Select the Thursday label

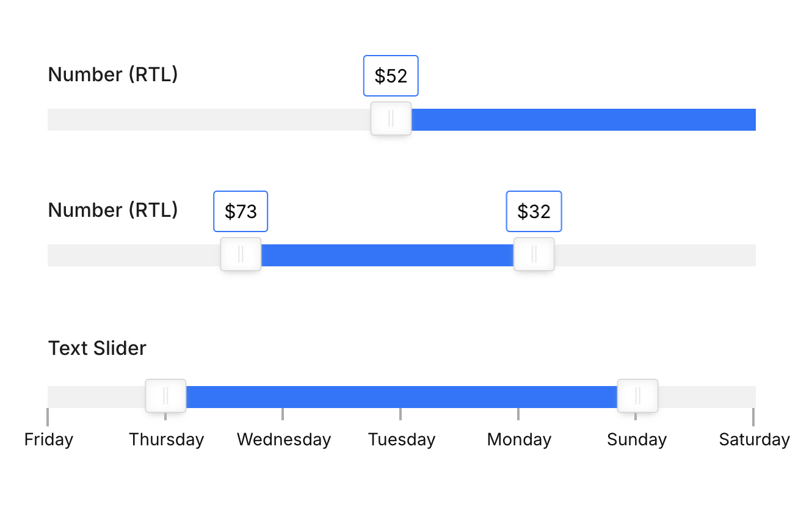click(166, 440)
